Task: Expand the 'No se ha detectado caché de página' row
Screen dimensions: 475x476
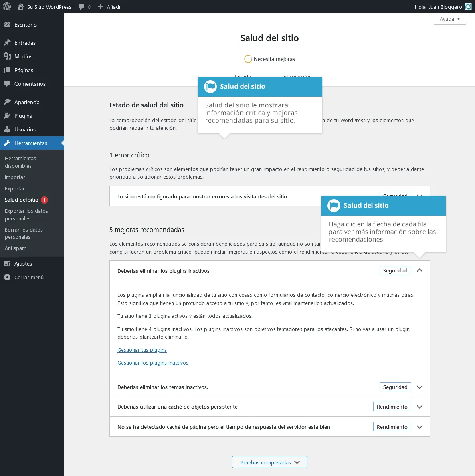Action: click(420, 427)
